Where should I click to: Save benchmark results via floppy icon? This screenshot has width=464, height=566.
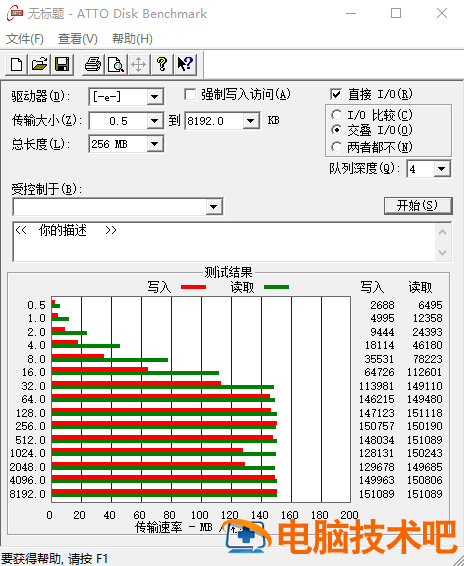point(62,65)
